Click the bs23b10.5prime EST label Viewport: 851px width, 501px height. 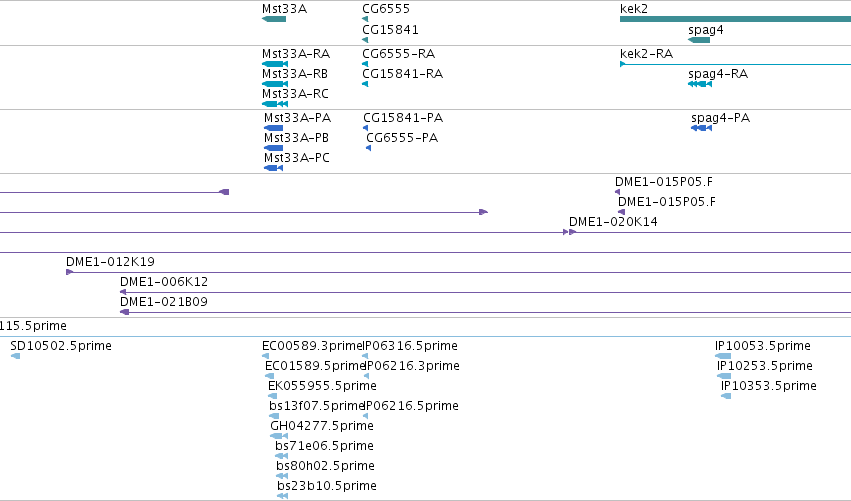click(x=327, y=486)
